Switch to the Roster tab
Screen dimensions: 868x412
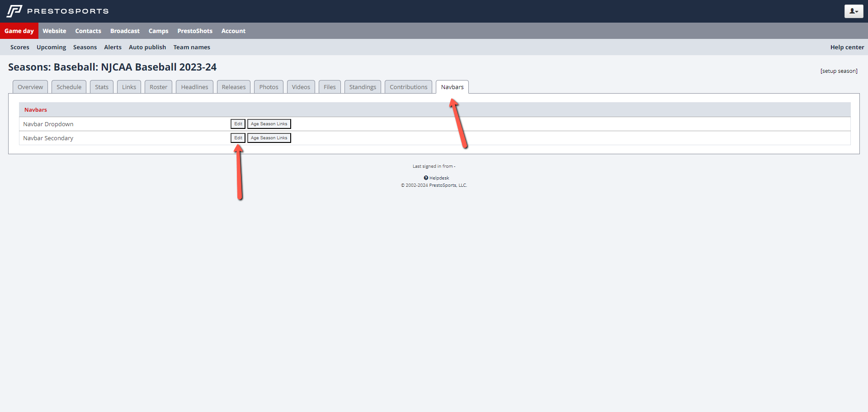159,87
